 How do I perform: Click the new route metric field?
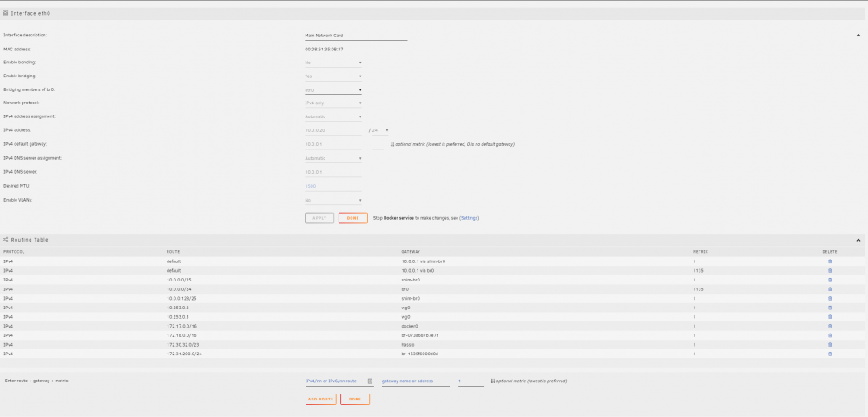[x=471, y=381]
